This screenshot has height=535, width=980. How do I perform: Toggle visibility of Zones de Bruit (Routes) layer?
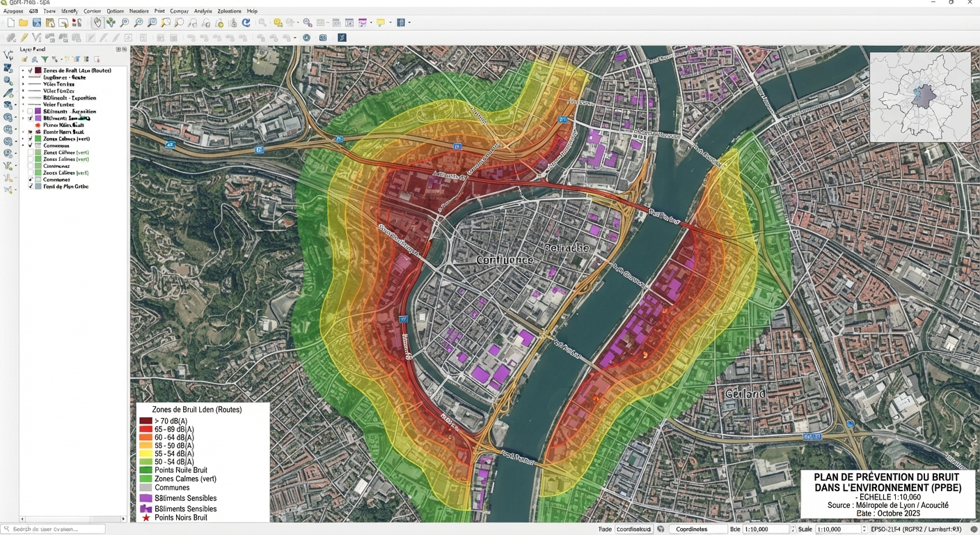click(31, 70)
